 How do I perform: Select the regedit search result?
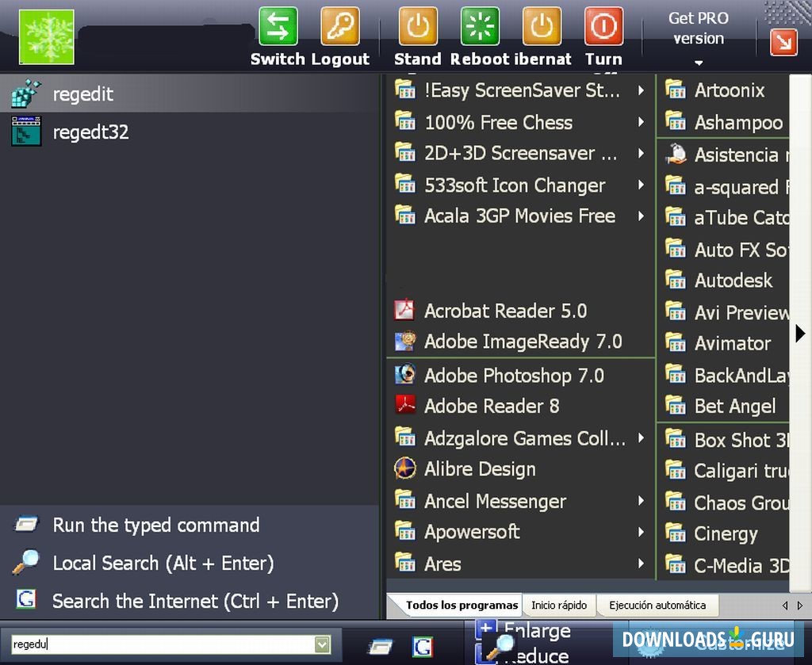(x=190, y=94)
